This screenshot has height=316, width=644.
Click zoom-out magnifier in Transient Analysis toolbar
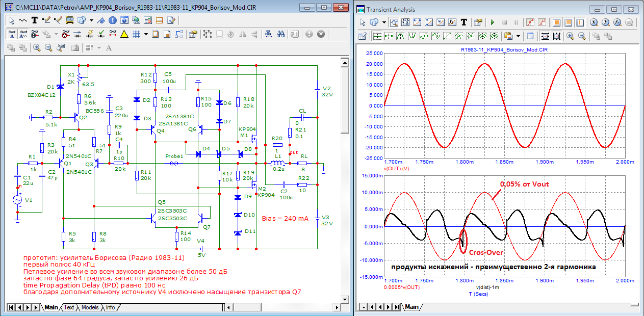click(x=582, y=36)
